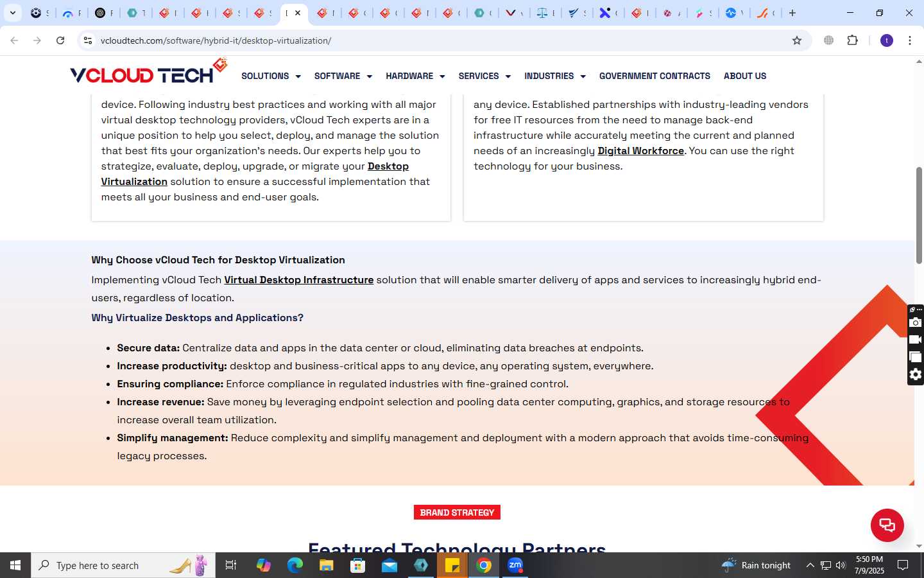Click the Virtual Desktop Infrastructure link
This screenshot has width=924, height=578.
[298, 280]
